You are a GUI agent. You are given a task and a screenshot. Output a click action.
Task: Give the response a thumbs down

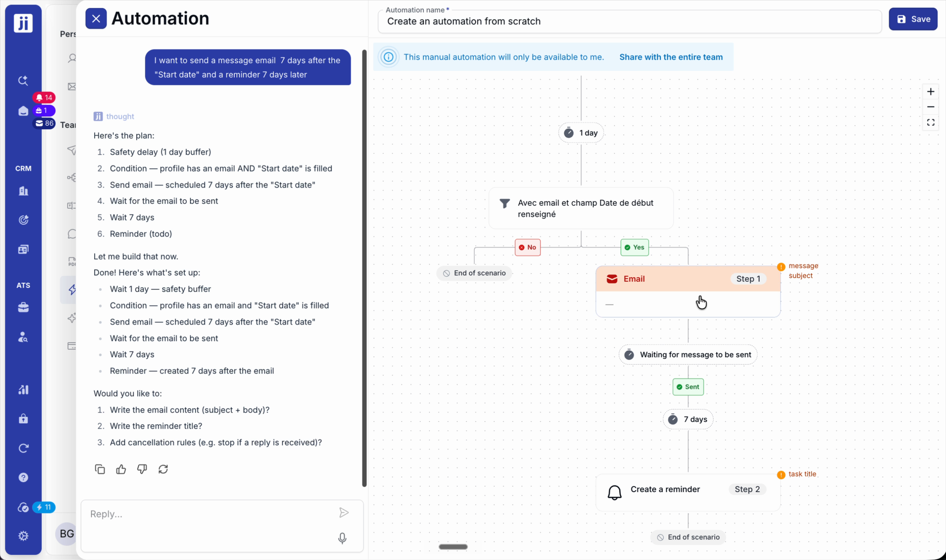click(142, 469)
